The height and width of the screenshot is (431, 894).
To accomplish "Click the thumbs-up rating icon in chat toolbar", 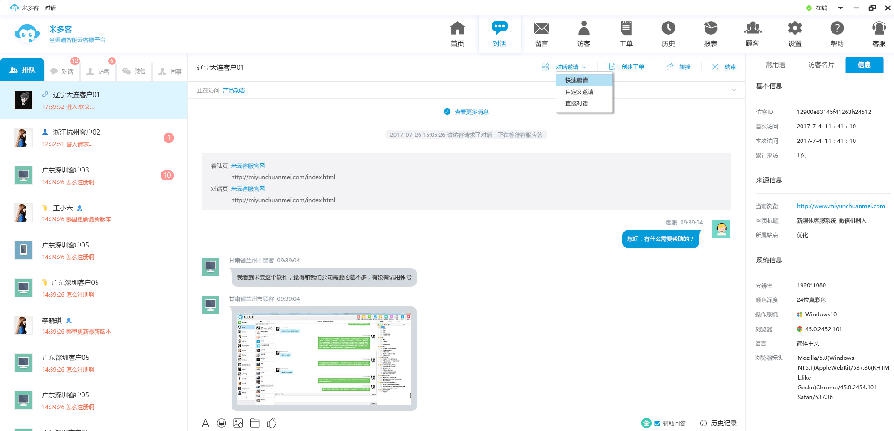I will 272,423.
